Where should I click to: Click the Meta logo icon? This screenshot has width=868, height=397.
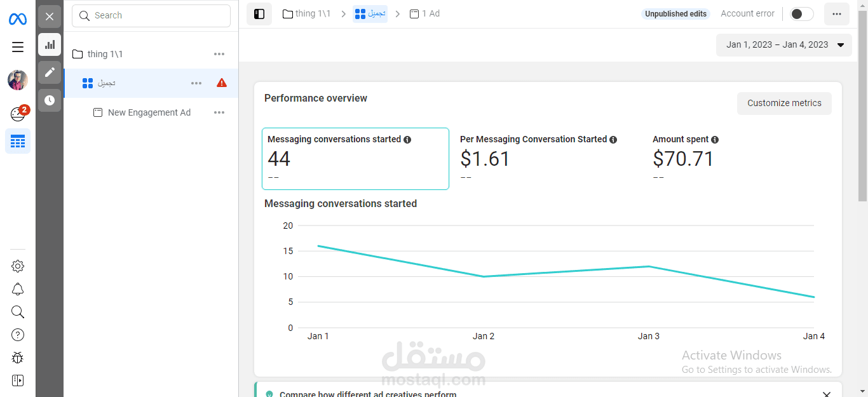click(x=17, y=19)
